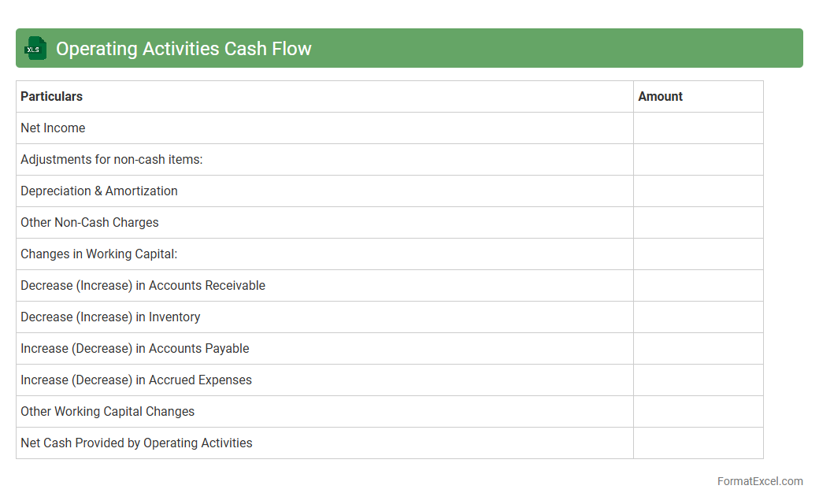Image resolution: width=819 pixels, height=504 pixels.
Task: Select the Particulars column header
Action: (52, 97)
